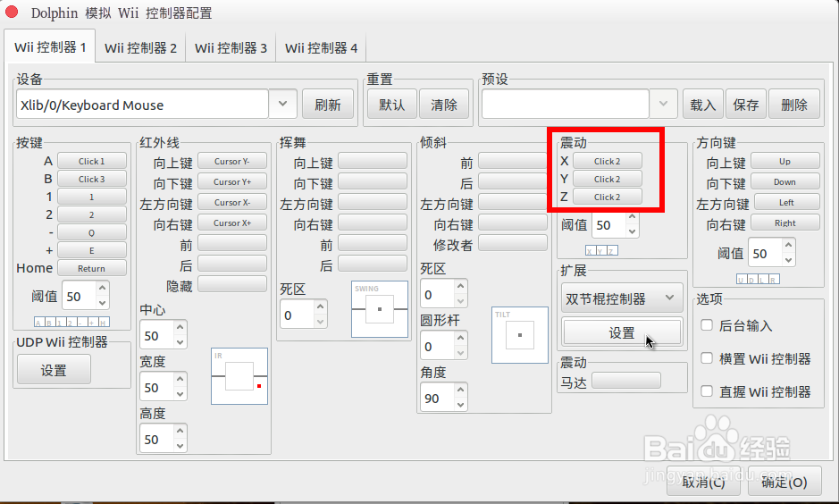Close the Dolphin config window red button

tap(12, 12)
